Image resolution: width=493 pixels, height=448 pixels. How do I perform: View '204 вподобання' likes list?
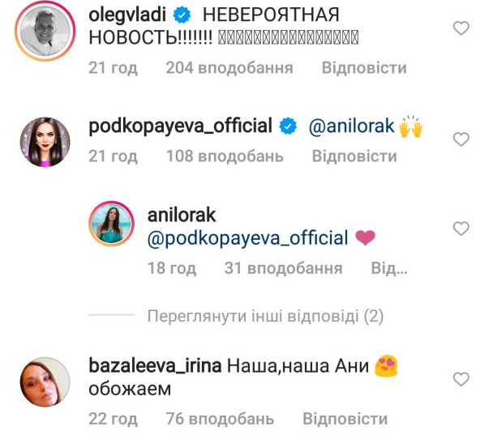(229, 68)
